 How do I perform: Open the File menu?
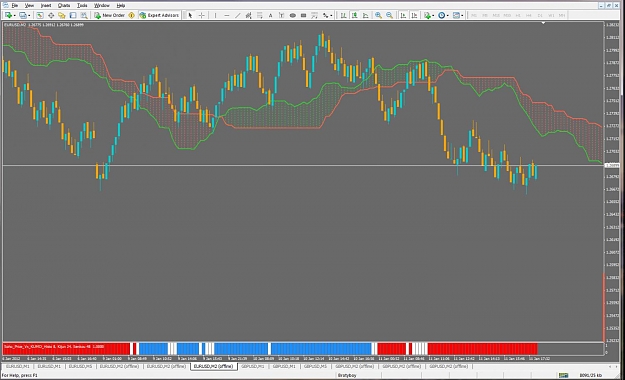(x=15, y=6)
